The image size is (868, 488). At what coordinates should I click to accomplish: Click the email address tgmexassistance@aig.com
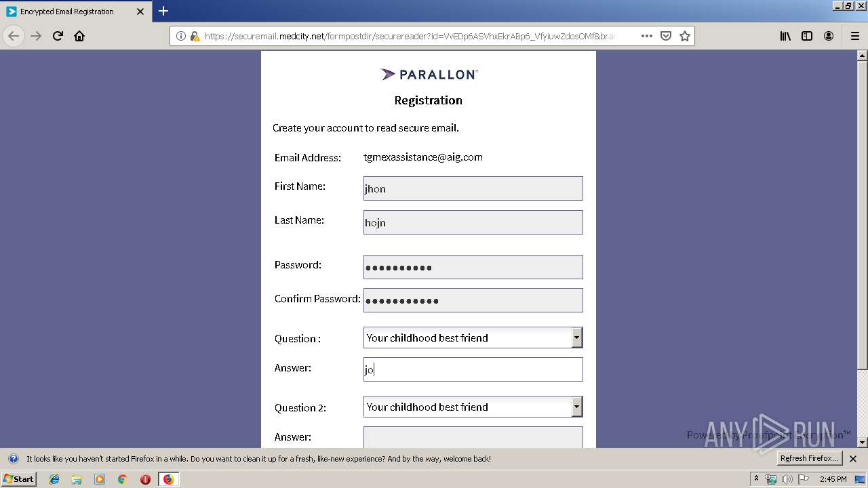click(x=423, y=157)
